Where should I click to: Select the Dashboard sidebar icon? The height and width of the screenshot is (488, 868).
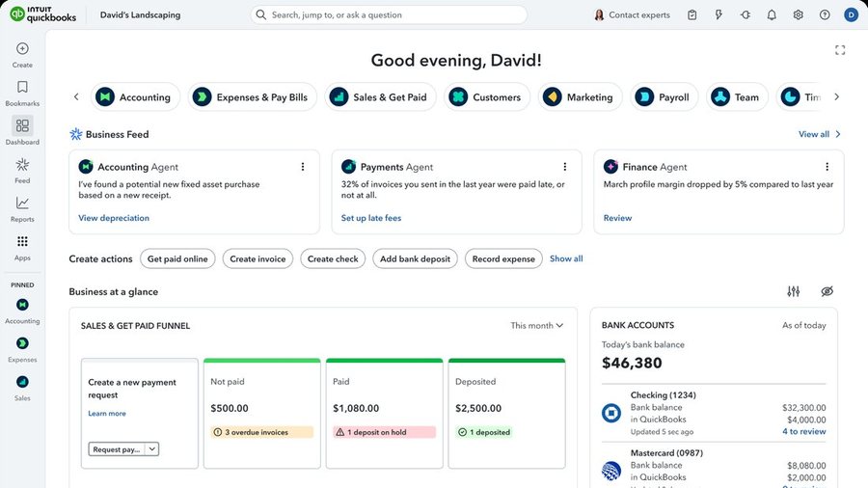(x=22, y=125)
